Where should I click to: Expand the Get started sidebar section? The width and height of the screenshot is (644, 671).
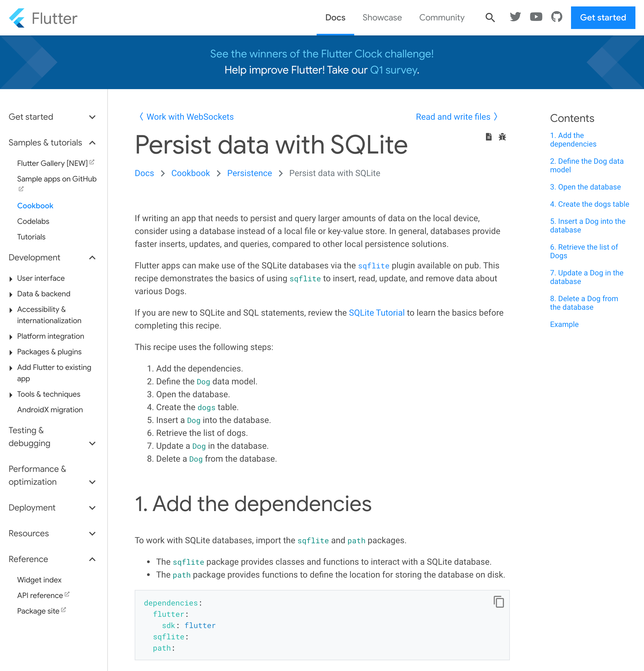point(92,117)
